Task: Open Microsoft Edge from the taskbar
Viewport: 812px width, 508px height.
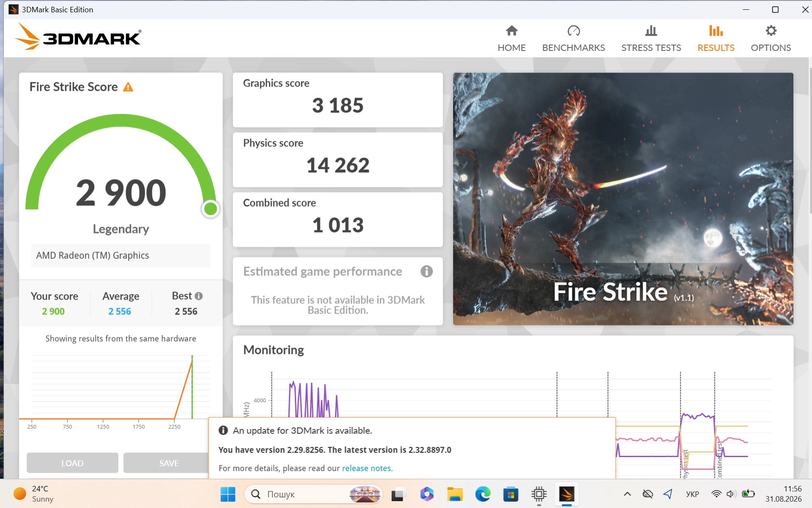Action: pyautogui.click(x=483, y=494)
